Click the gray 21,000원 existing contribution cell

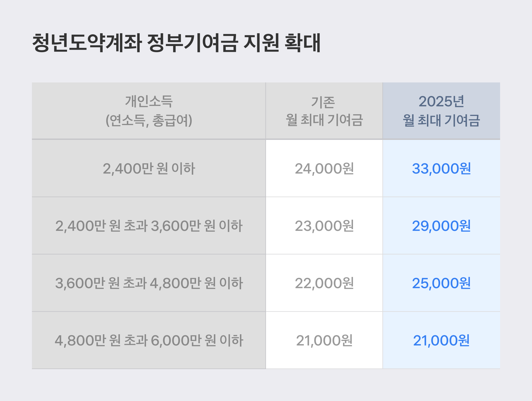coord(324,340)
